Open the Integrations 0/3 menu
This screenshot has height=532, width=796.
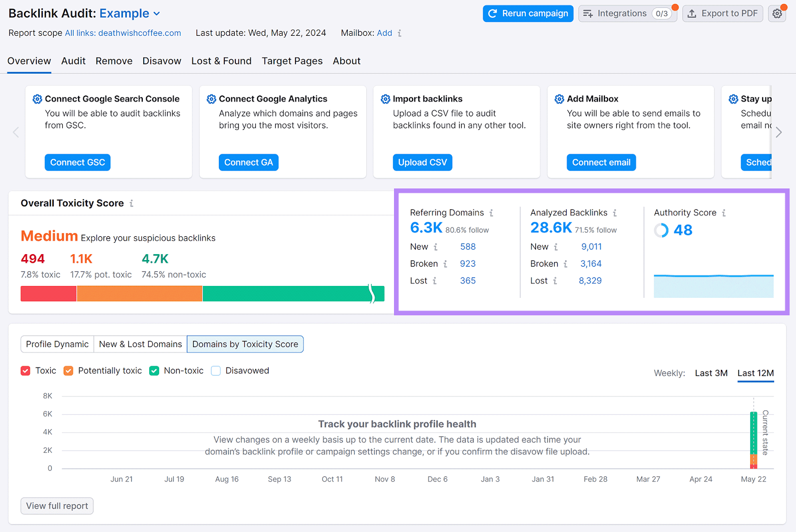point(627,14)
